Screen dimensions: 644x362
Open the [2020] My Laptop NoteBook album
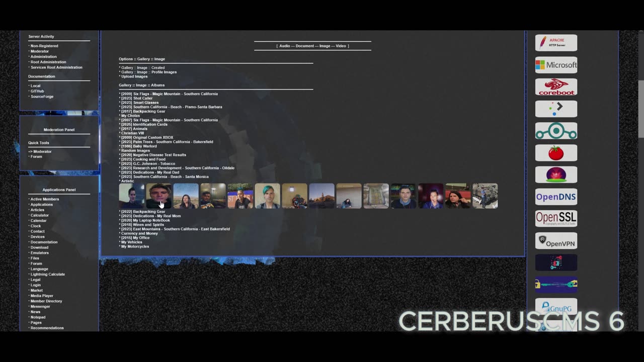[145, 220]
